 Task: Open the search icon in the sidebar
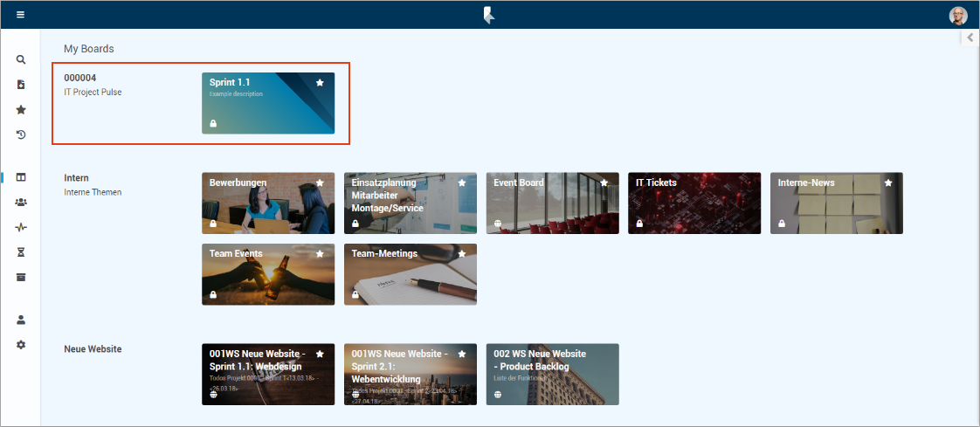(21, 60)
